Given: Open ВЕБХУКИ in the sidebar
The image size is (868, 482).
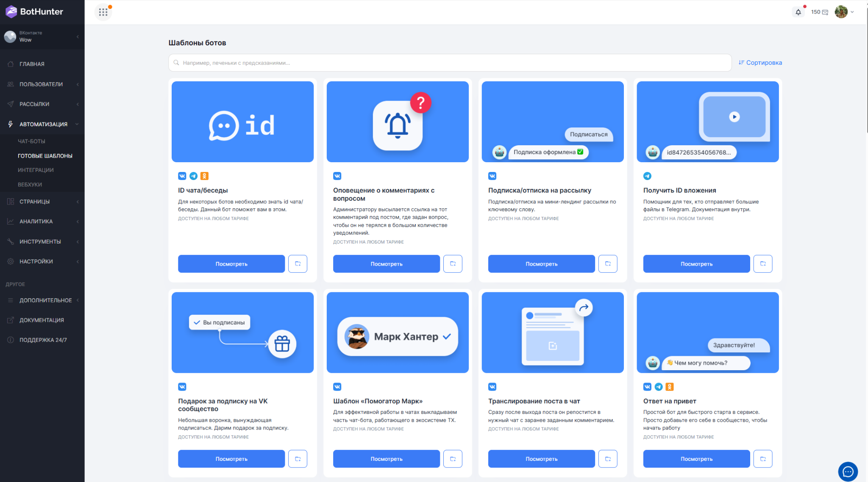Looking at the screenshot, I should click(x=30, y=184).
